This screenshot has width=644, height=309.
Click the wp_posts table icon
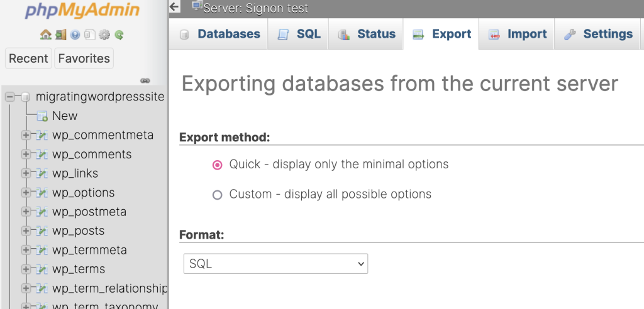(x=42, y=230)
